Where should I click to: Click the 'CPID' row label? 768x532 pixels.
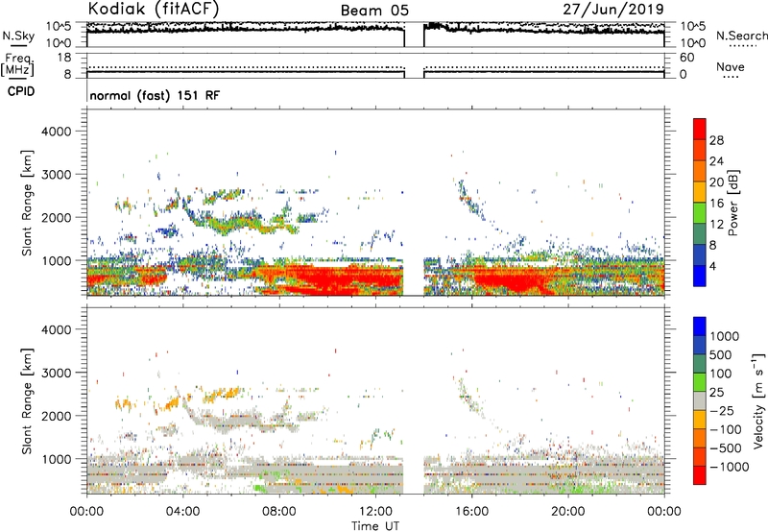pos(21,91)
